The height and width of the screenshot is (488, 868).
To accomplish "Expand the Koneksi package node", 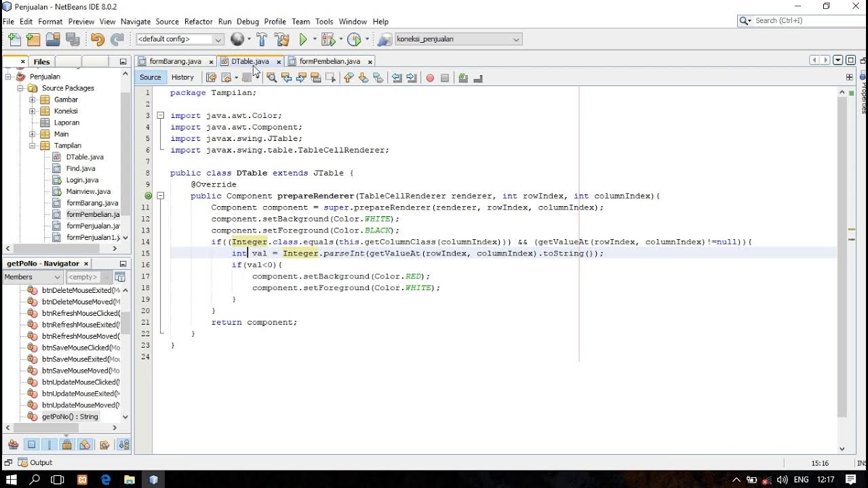I will point(32,111).
